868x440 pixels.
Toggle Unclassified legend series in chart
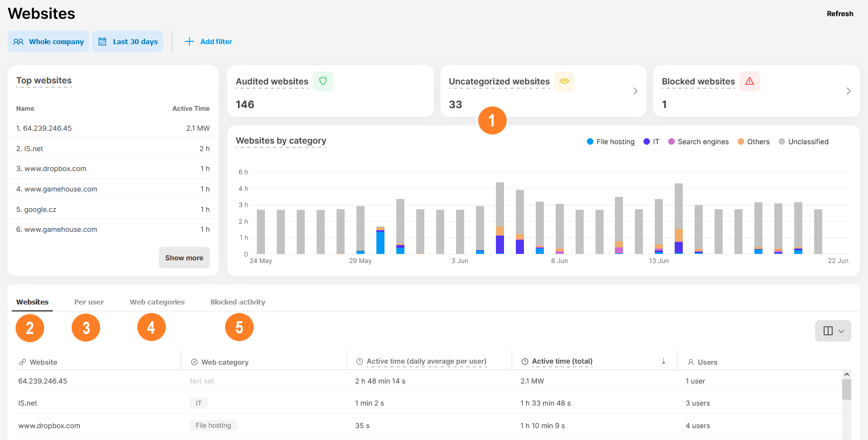pyautogui.click(x=803, y=141)
